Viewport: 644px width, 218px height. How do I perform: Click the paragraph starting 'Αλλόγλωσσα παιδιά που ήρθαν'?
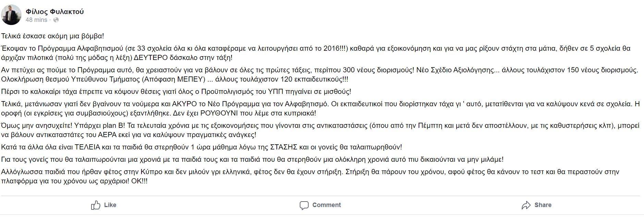click(x=310, y=176)
